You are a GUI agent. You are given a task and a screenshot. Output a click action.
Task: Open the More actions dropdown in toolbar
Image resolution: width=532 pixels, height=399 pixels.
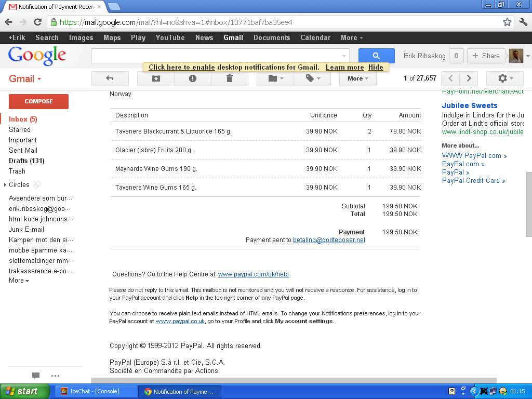[x=357, y=78]
